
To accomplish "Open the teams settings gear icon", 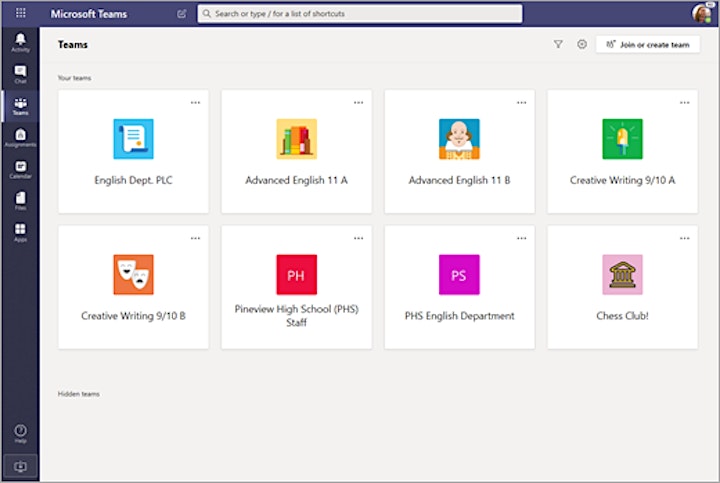I will click(x=582, y=44).
